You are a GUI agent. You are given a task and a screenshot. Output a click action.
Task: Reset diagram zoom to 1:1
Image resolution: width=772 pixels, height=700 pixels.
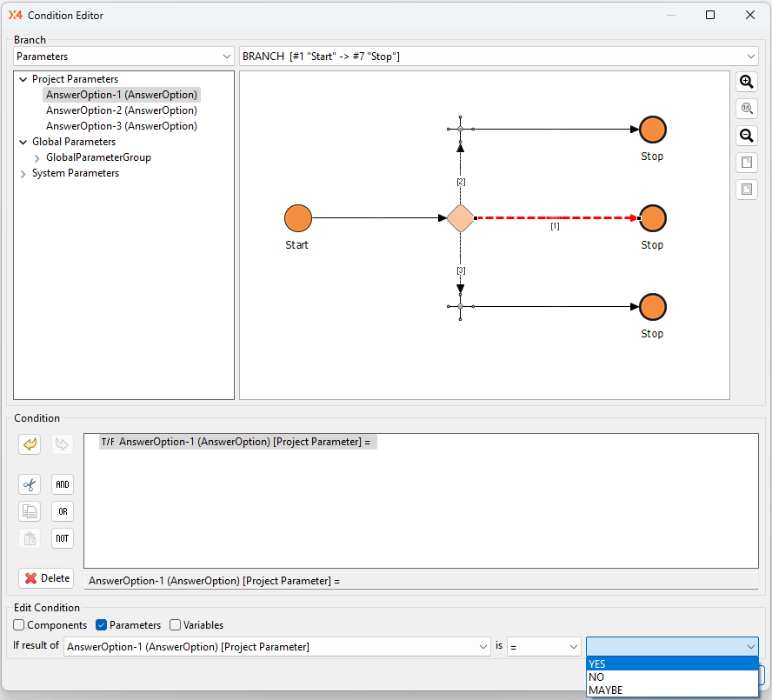tap(746, 109)
